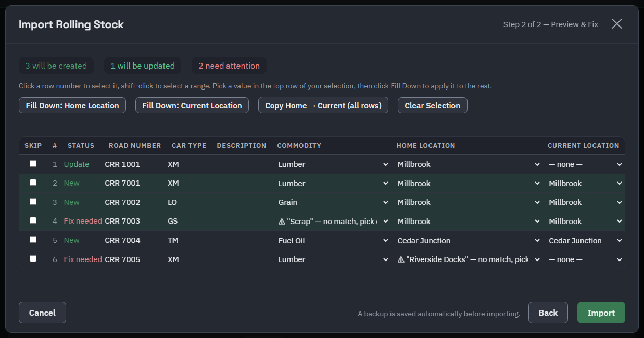Copy Home to Current for all rows
The image size is (644, 338).
pos(323,105)
